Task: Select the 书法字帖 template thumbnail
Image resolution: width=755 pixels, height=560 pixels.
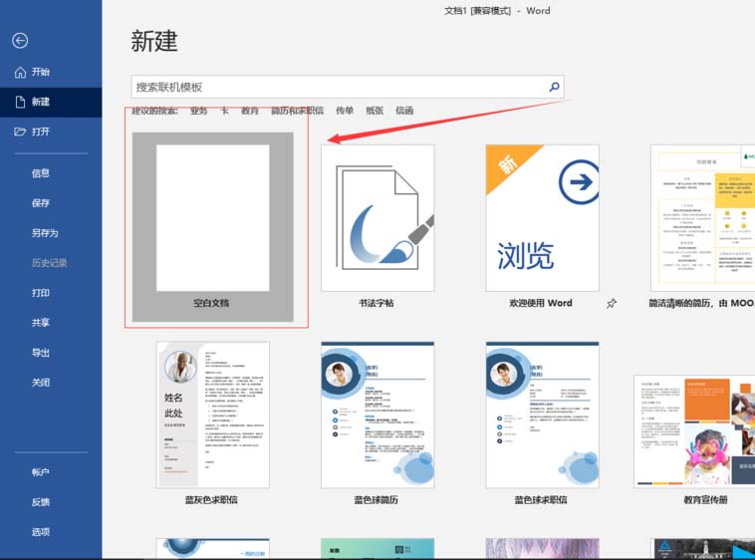Action: [377, 218]
